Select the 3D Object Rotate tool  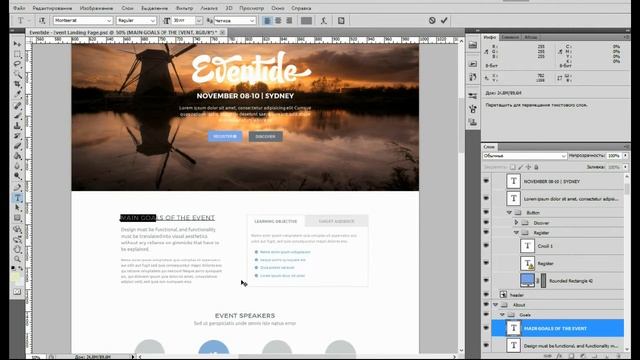click(17, 229)
